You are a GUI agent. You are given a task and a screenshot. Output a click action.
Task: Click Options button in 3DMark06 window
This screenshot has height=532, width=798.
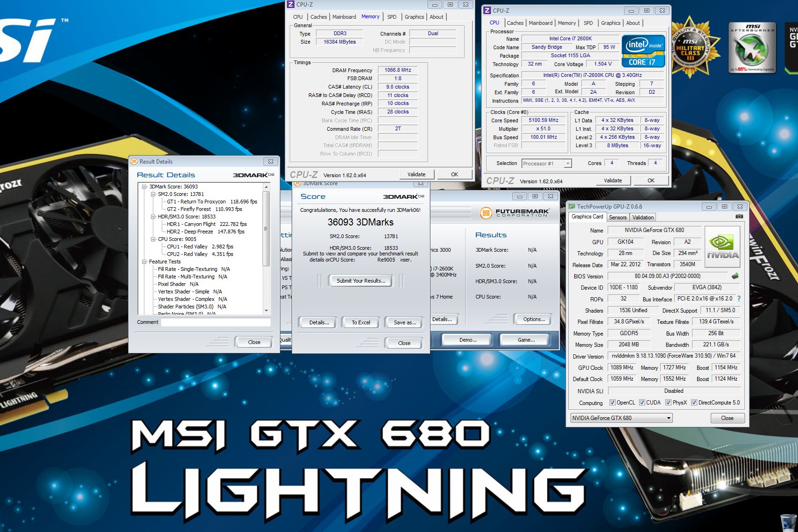(x=534, y=319)
